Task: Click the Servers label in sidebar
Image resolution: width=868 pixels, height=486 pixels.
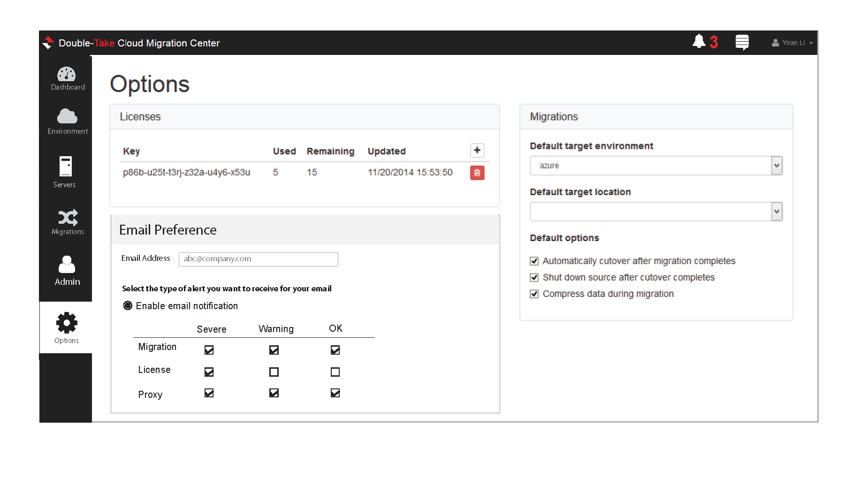Action: [64, 185]
